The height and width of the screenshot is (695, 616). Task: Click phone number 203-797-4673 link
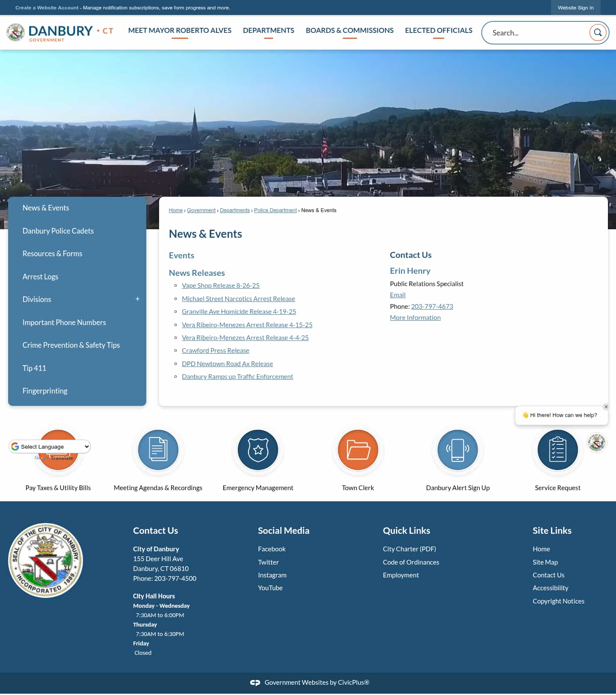432,307
